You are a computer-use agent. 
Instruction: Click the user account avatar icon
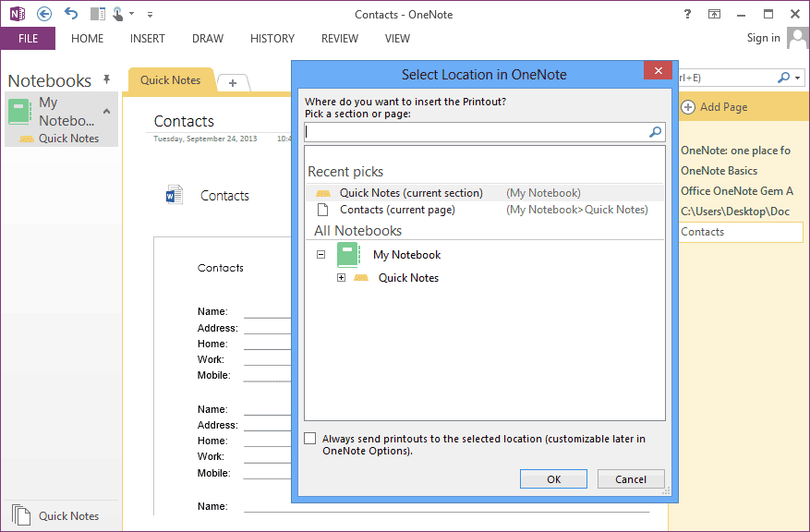(798, 38)
